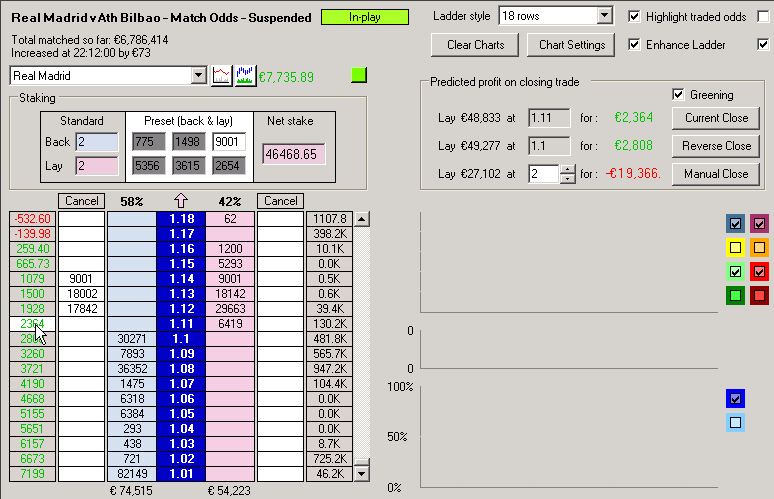Click the green square indicator beside the profit figure
This screenshot has height=499, width=774.
click(359, 76)
